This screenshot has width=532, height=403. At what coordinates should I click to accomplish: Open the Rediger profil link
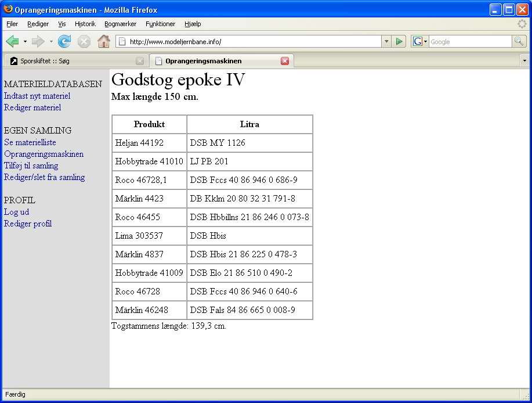[x=28, y=224]
